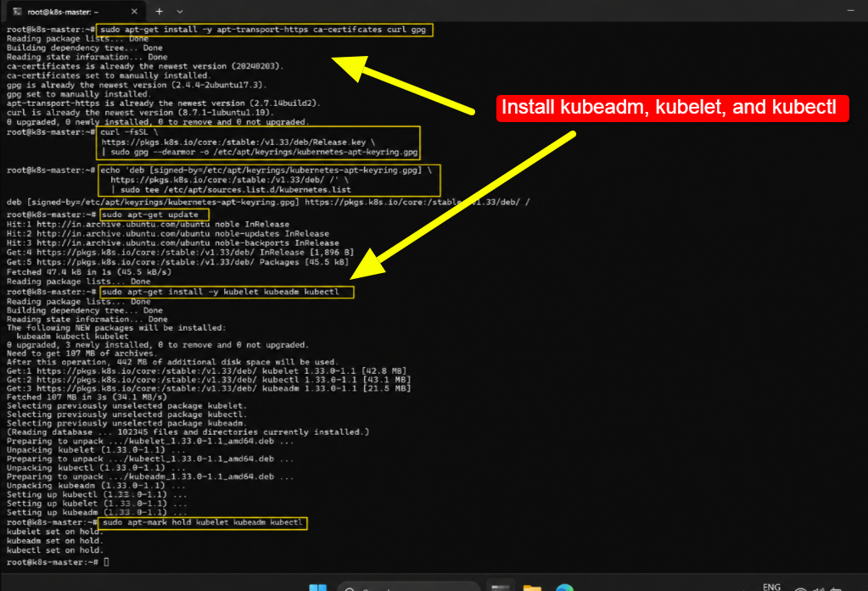
Task: Click 'Preparing to unpack .../kubelet_1.33.0-1.1_amd64.deb' line
Action: click(150, 441)
